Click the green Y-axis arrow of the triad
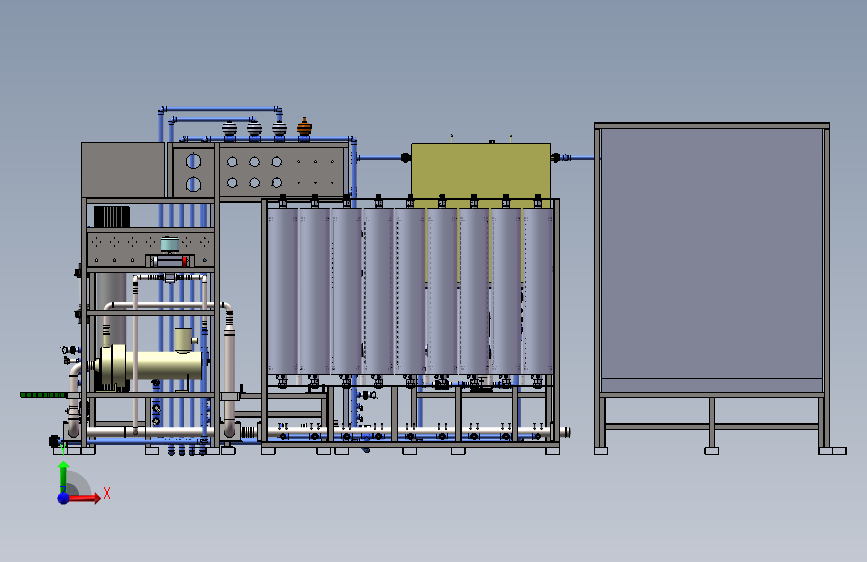Image resolution: width=867 pixels, height=562 pixels. click(x=64, y=476)
